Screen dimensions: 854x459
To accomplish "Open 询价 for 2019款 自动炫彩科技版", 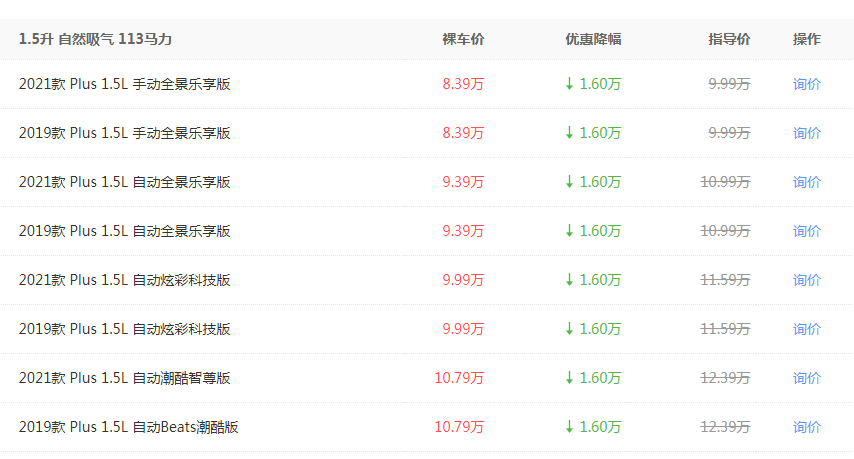I will [806, 329].
